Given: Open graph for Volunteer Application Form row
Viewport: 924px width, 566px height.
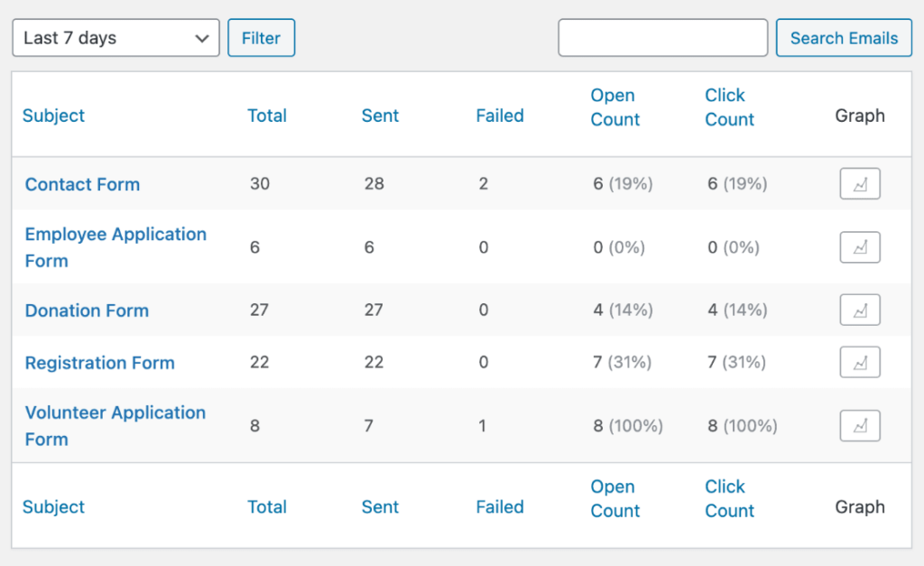Looking at the screenshot, I should [x=860, y=426].
